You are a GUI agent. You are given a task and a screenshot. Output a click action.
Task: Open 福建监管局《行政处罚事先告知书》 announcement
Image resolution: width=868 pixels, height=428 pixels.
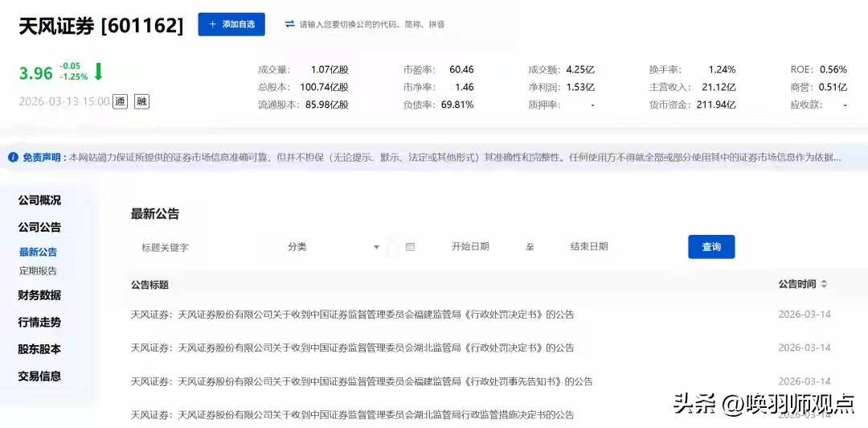362,381
